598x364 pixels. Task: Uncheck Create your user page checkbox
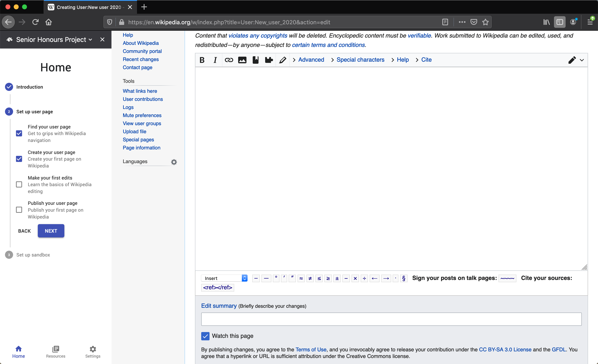(x=19, y=159)
